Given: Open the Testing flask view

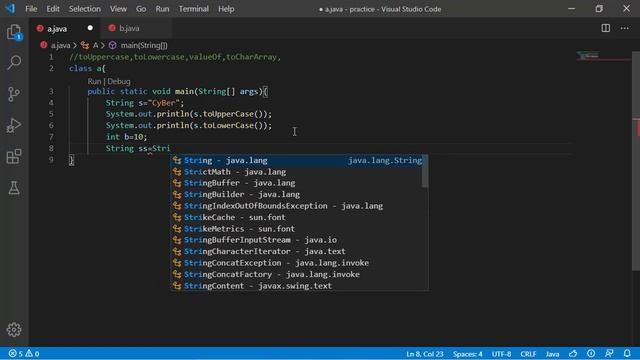Looking at the screenshot, I should pyautogui.click(x=14, y=188).
